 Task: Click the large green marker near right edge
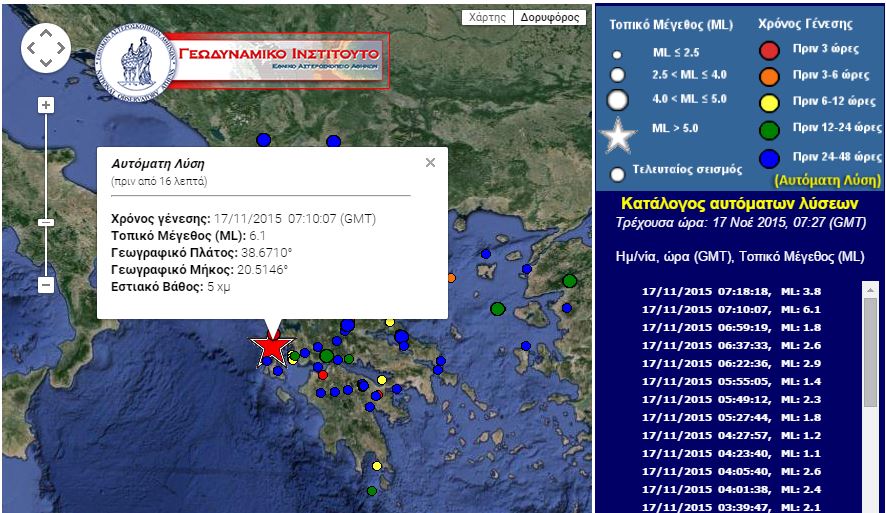569,281
